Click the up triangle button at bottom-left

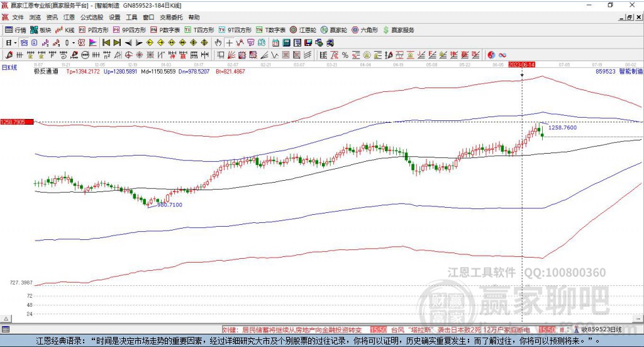pos(6,319)
